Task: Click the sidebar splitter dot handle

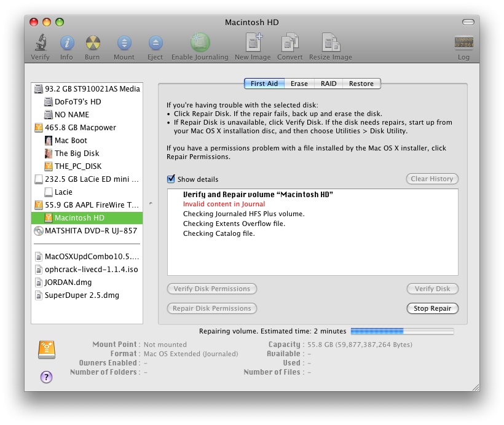Action: [151, 203]
